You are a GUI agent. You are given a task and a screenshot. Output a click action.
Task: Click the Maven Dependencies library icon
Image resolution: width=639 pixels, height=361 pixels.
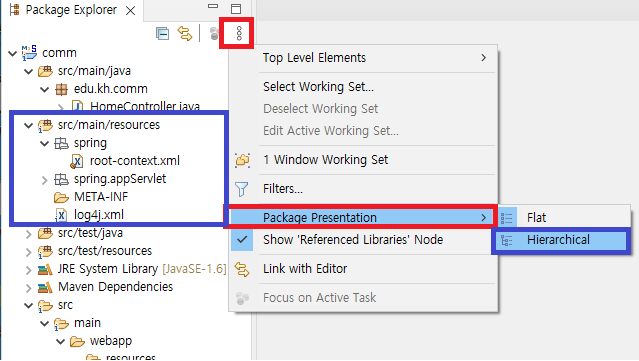tap(45, 287)
